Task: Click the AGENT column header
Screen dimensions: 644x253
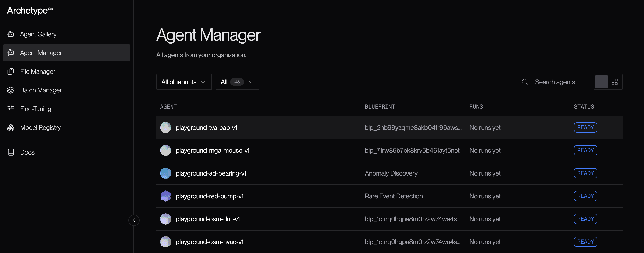Action: (x=168, y=106)
